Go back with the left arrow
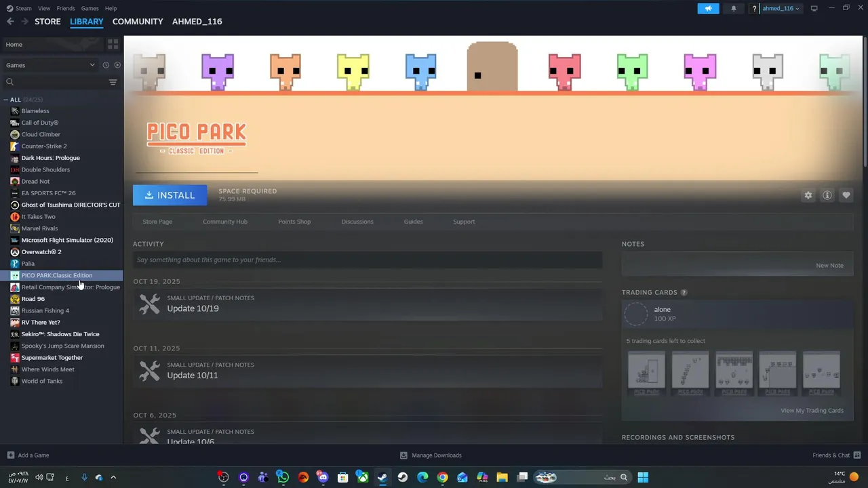Image resolution: width=868 pixels, height=488 pixels. click(10, 22)
